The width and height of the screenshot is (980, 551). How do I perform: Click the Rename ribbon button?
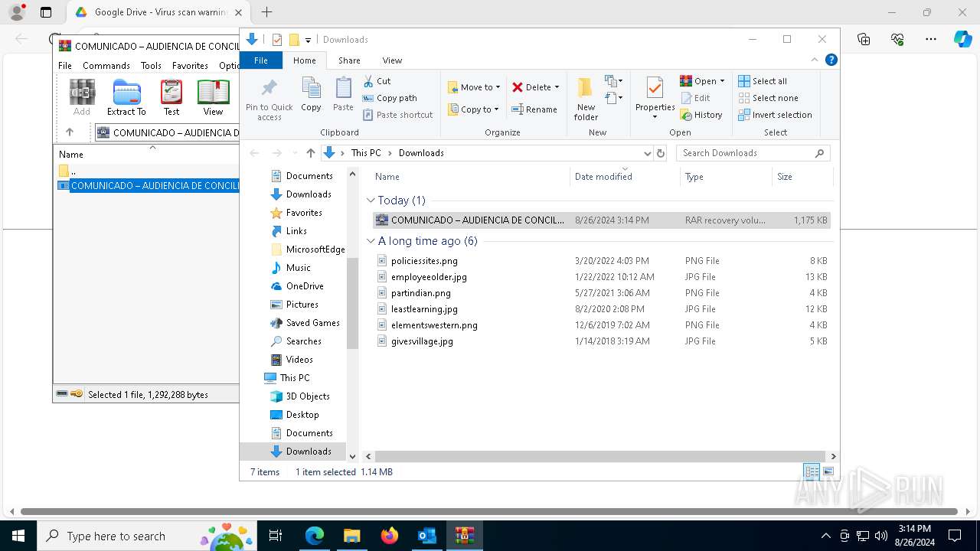534,109
